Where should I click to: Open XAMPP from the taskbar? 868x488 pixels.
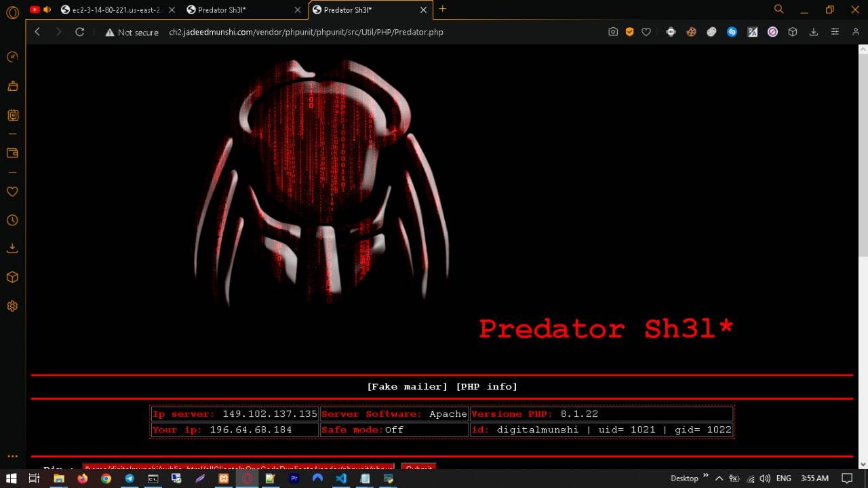coord(224,478)
